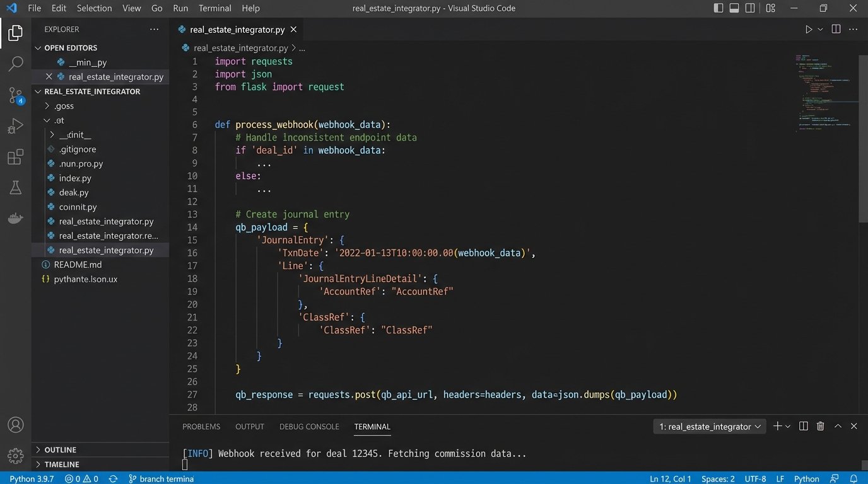Open the terminal selector dropdown real_estate_integrator
The height and width of the screenshot is (484, 868).
click(x=710, y=427)
